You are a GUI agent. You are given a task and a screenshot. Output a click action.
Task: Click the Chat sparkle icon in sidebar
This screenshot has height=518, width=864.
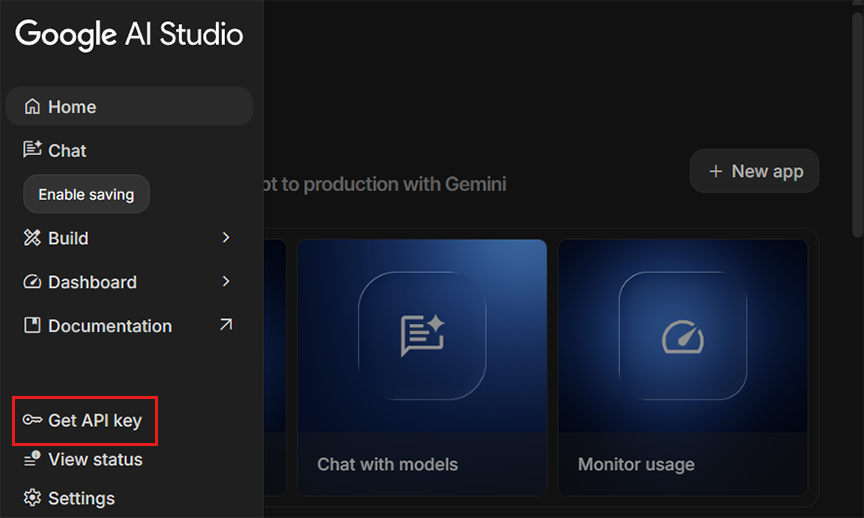[32, 150]
